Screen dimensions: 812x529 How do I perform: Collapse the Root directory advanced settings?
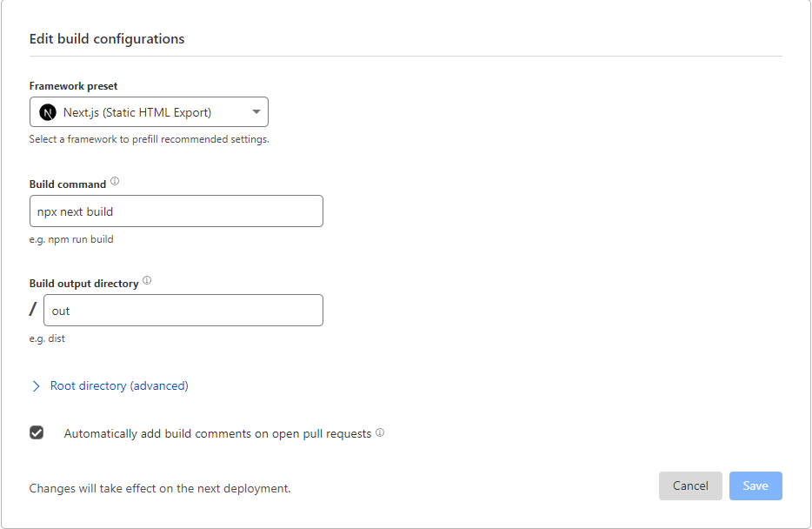pos(119,385)
